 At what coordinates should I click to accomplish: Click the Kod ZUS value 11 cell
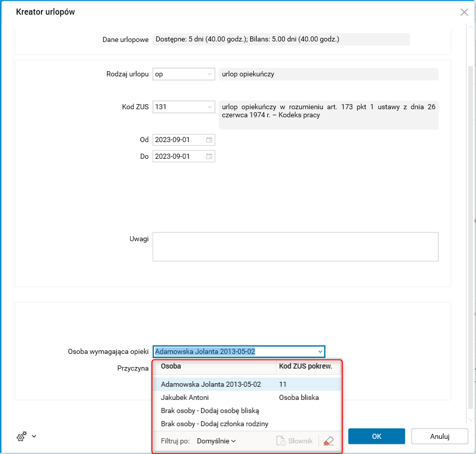pyautogui.click(x=282, y=384)
